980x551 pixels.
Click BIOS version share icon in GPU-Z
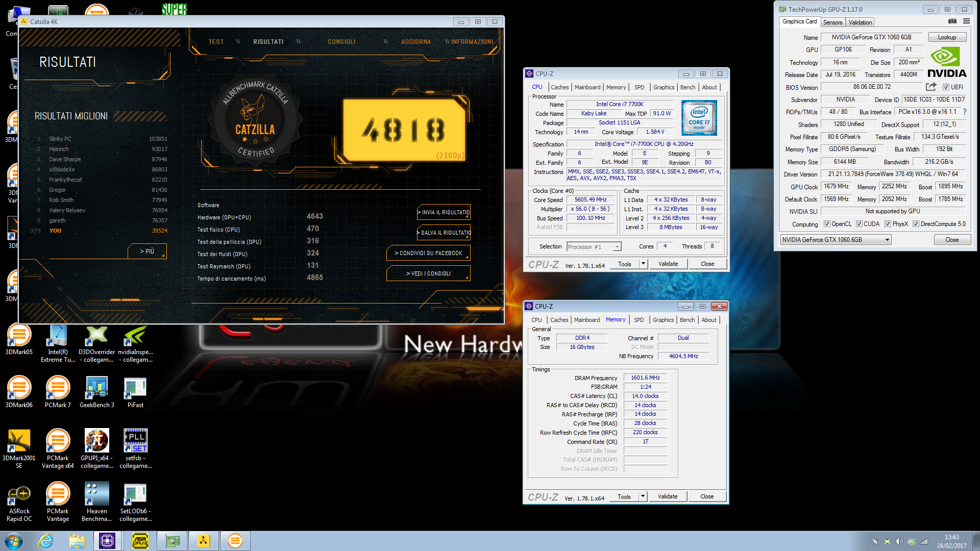coord(931,87)
